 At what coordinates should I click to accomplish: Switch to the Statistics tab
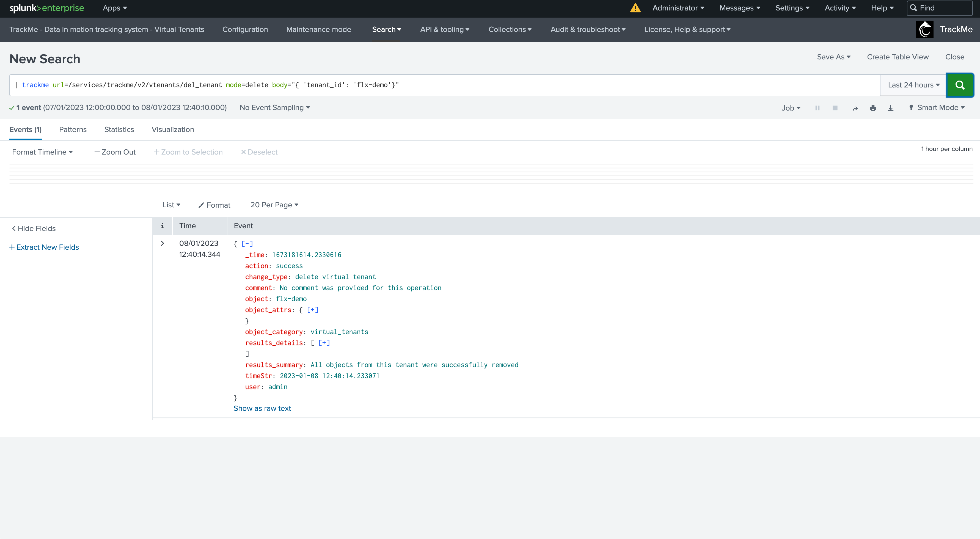(119, 130)
